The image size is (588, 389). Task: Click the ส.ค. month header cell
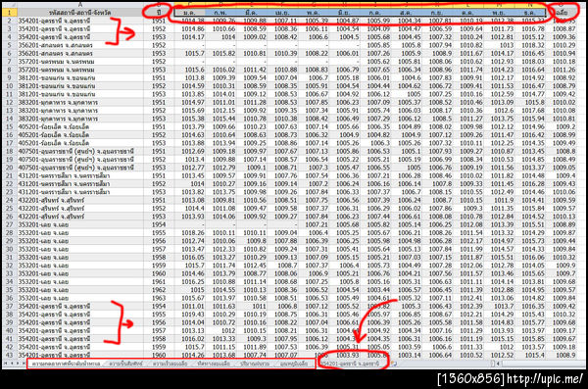(x=406, y=13)
